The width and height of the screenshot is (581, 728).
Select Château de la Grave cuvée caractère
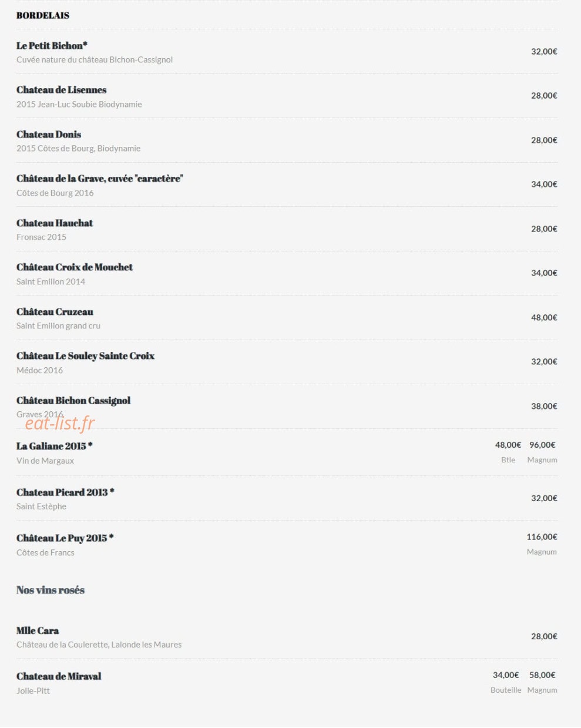pos(100,179)
